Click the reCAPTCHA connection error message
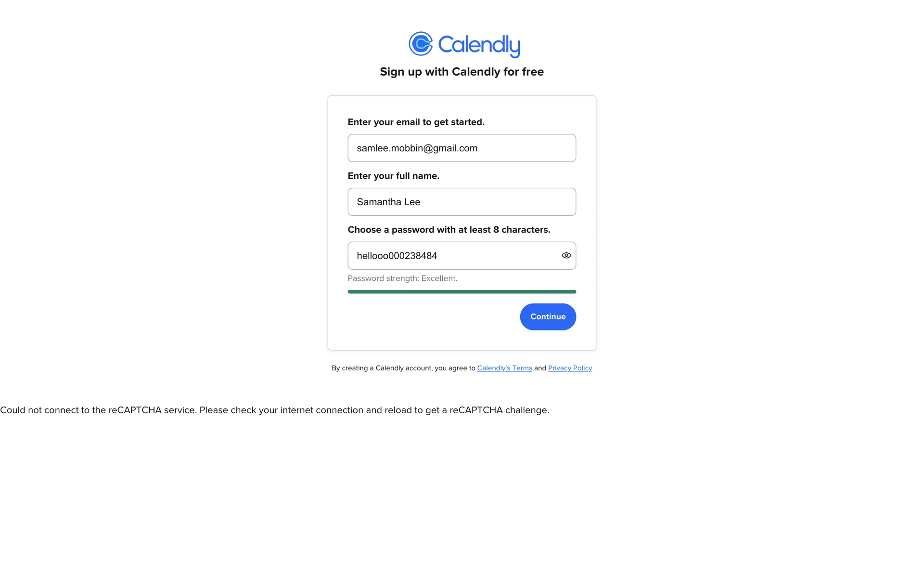The height and width of the screenshot is (578, 924). 274,410
